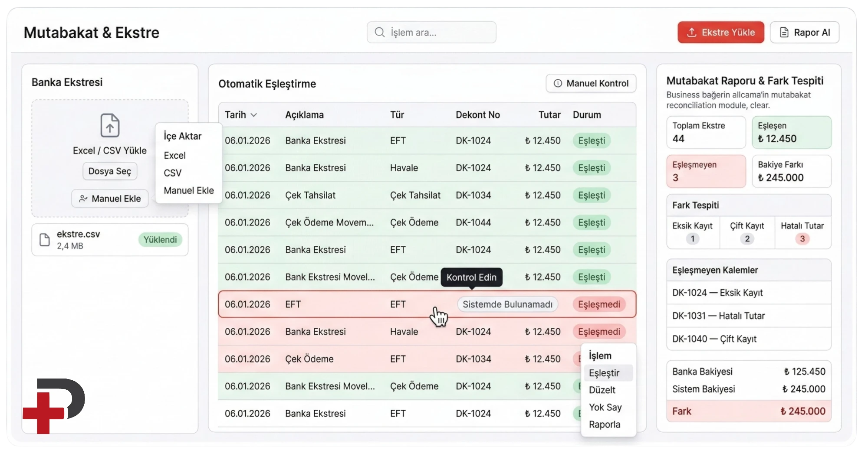This screenshot has height=457, width=868.
Task: Choose CSV in the import menu
Action: pyautogui.click(x=172, y=173)
